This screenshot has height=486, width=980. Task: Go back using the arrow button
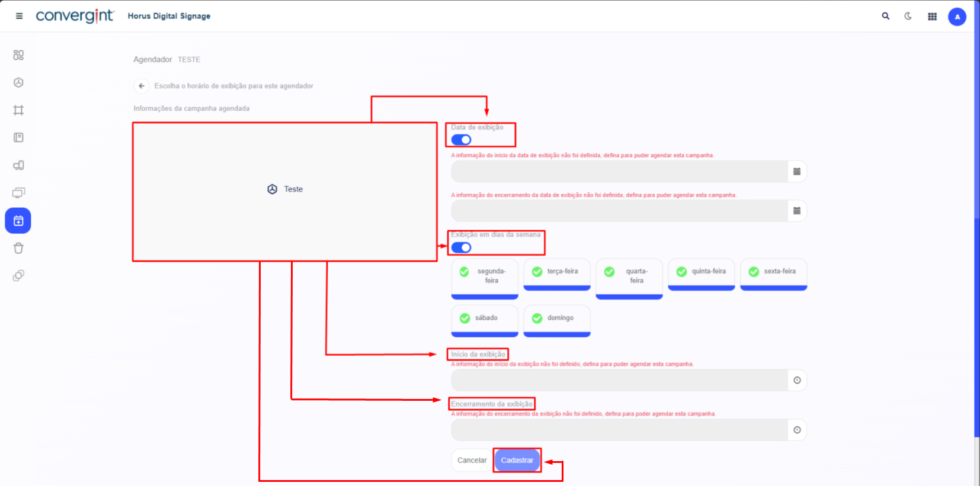(141, 86)
